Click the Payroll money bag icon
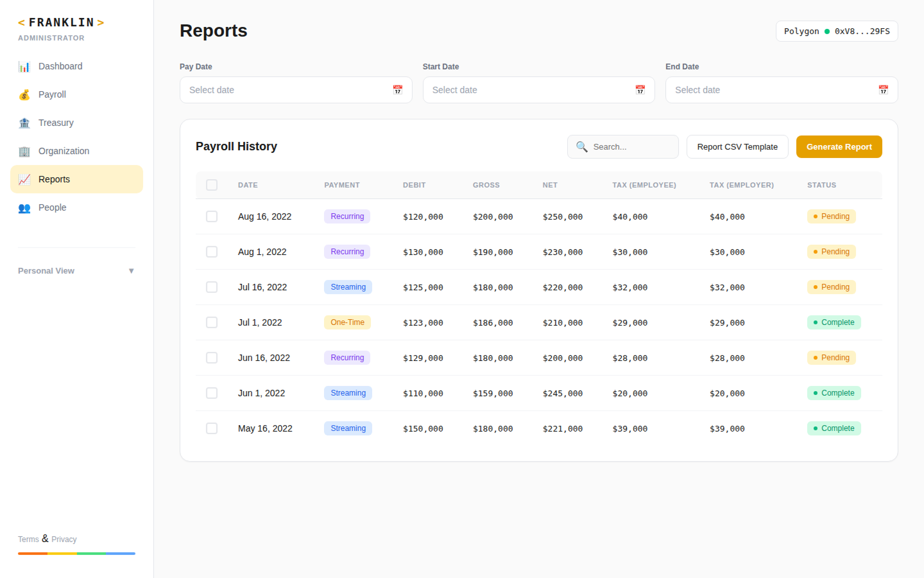The height and width of the screenshot is (578, 924). click(x=24, y=94)
